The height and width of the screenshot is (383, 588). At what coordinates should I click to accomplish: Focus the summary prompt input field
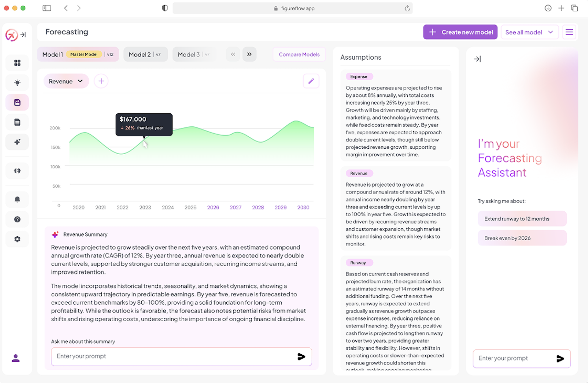point(181,357)
